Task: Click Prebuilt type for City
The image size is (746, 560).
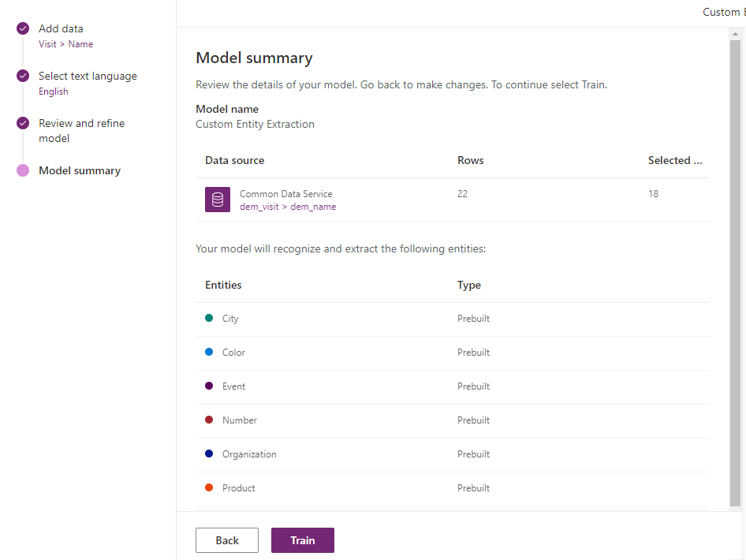Action: [473, 319]
